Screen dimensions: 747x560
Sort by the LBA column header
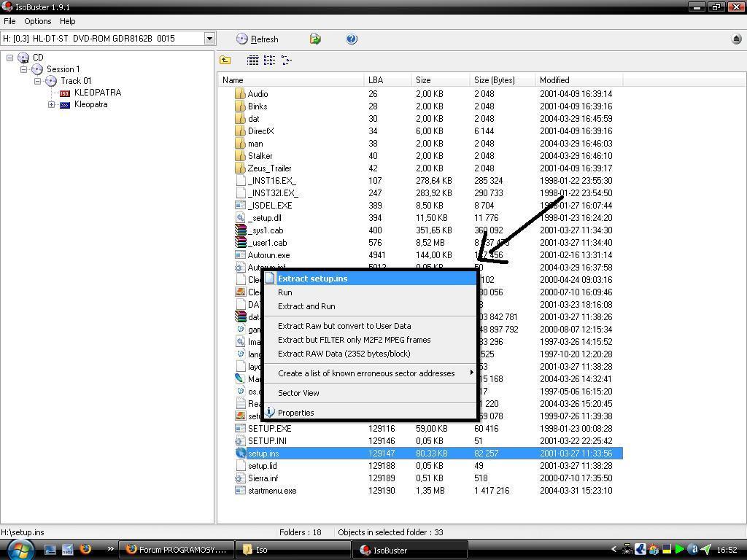(388, 80)
